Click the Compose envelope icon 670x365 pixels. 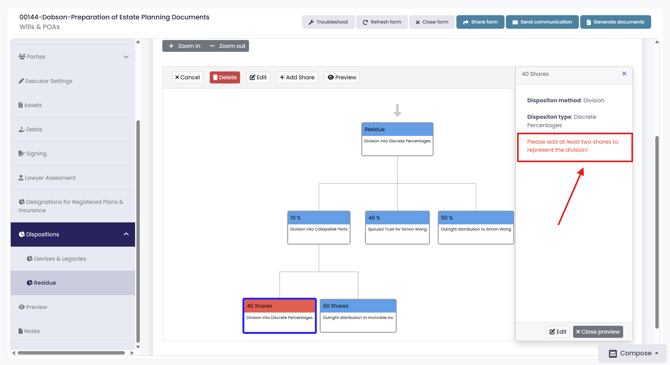[613, 353]
